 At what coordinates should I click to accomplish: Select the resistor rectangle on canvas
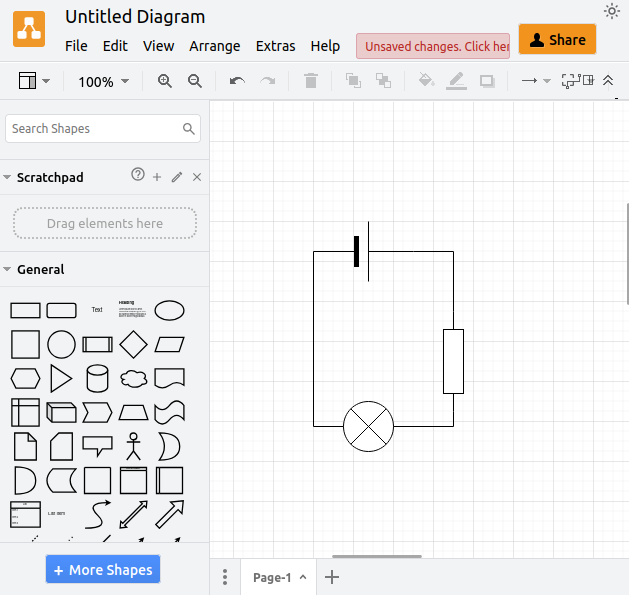click(453, 361)
